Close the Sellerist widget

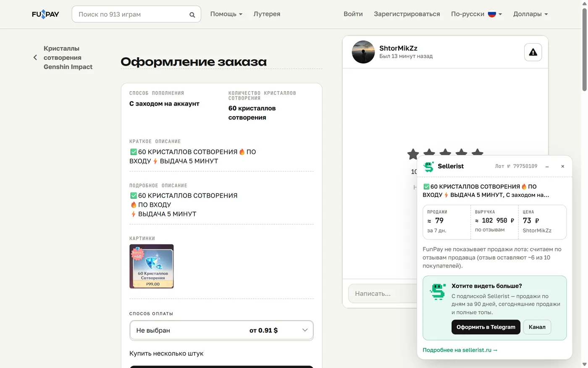[563, 167]
